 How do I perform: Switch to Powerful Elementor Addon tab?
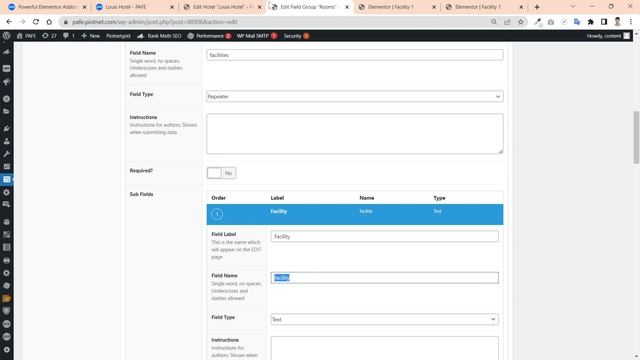(47, 7)
